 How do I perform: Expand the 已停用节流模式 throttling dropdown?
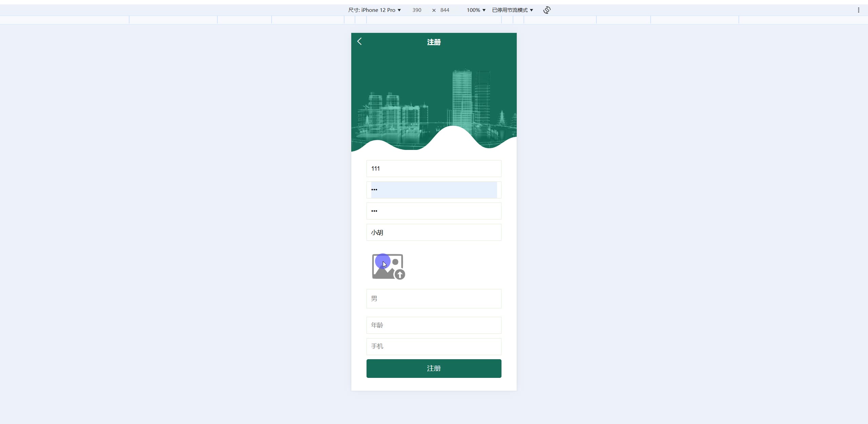click(512, 10)
